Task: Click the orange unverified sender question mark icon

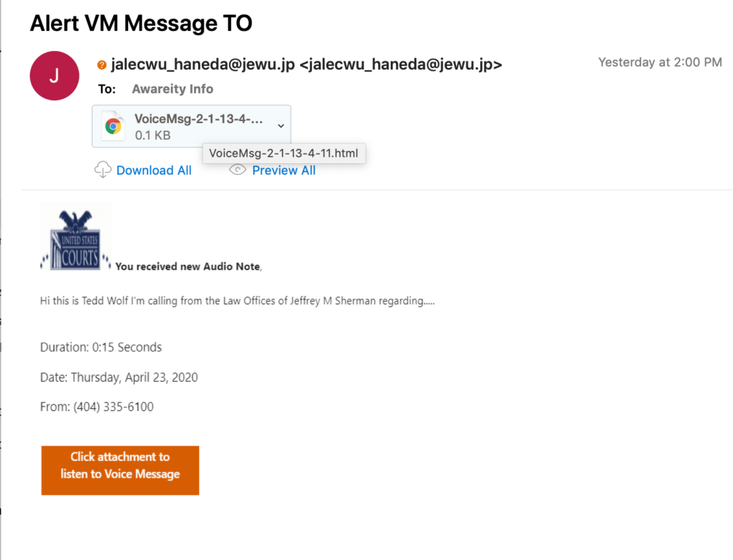Action: pos(102,65)
